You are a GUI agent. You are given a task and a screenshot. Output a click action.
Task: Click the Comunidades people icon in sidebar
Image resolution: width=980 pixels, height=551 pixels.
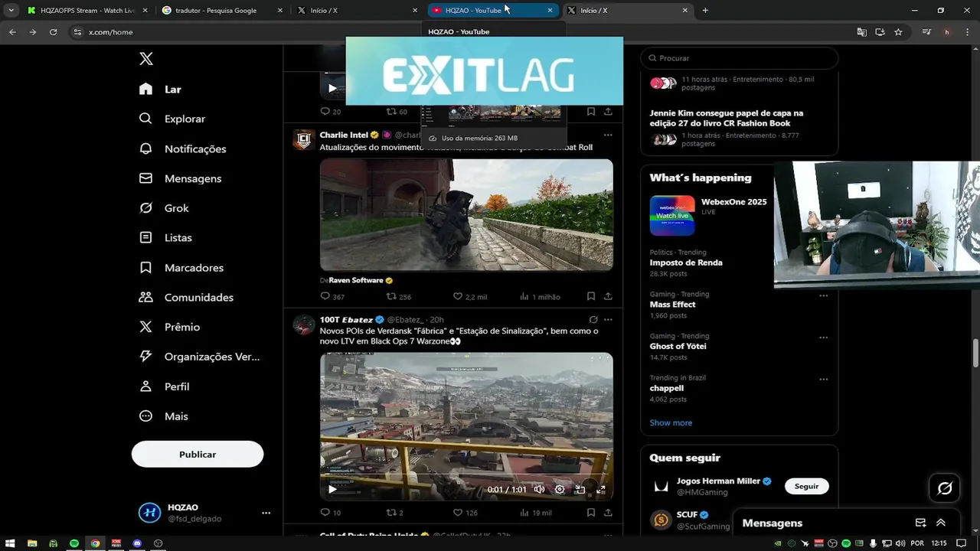(145, 297)
